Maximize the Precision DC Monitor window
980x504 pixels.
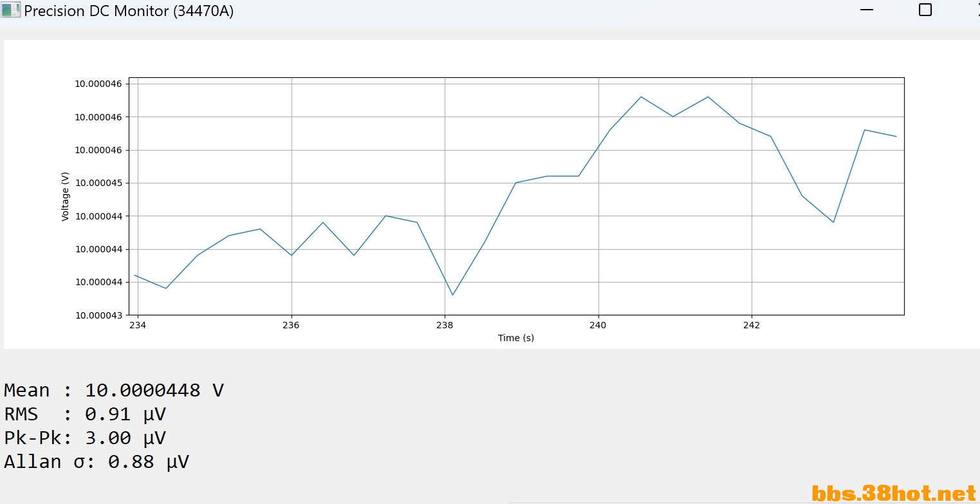[x=925, y=10]
